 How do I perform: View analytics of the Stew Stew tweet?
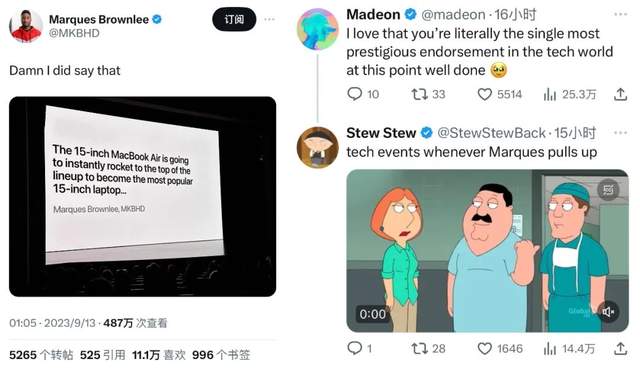549,349
